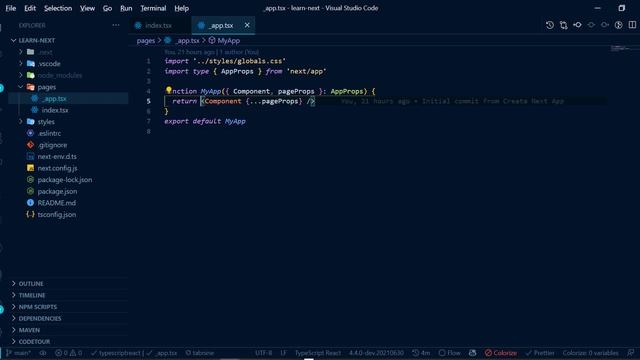This screenshot has width=640, height=360.
Task: Click the git blame codelens above line 1
Action: coord(211,52)
